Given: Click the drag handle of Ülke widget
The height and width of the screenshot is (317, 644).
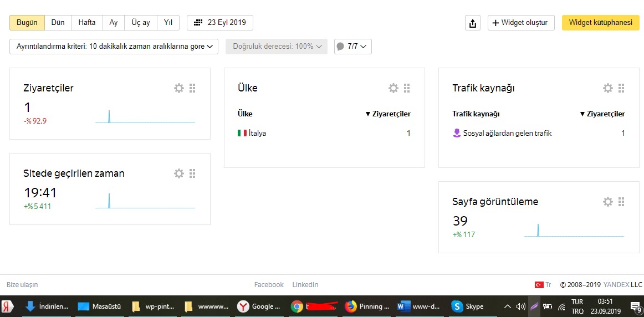Looking at the screenshot, I should [407, 88].
